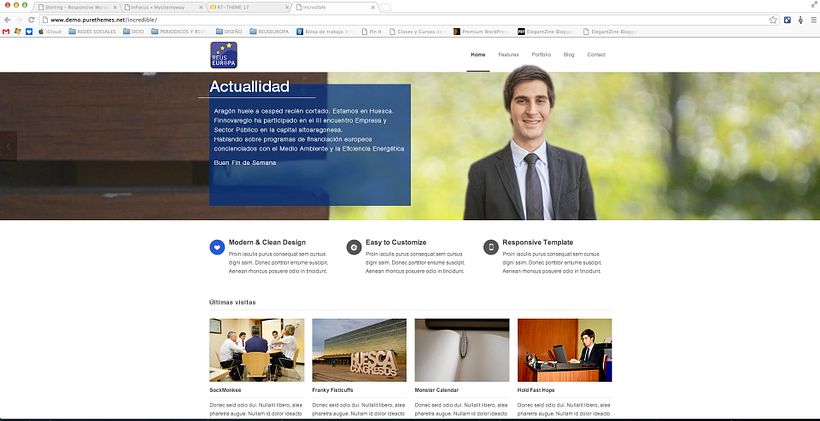
Task: Click the Actuallidad slide heading
Action: (x=249, y=87)
